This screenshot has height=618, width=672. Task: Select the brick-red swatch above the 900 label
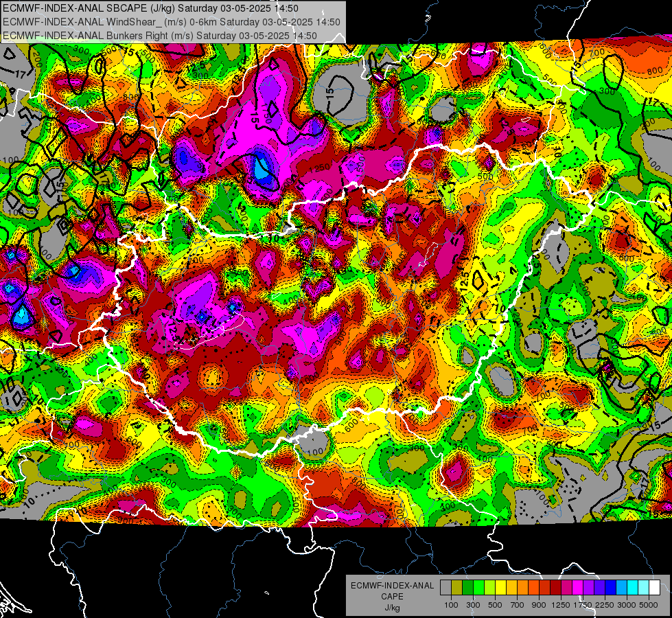(x=545, y=588)
